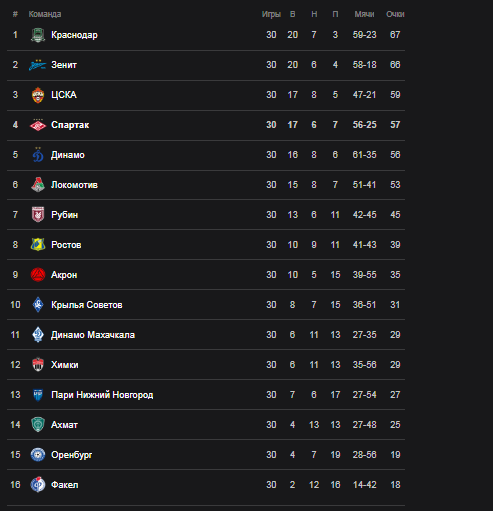The image size is (493, 511).
Task: Click the Команда column header
Action: tap(45, 14)
